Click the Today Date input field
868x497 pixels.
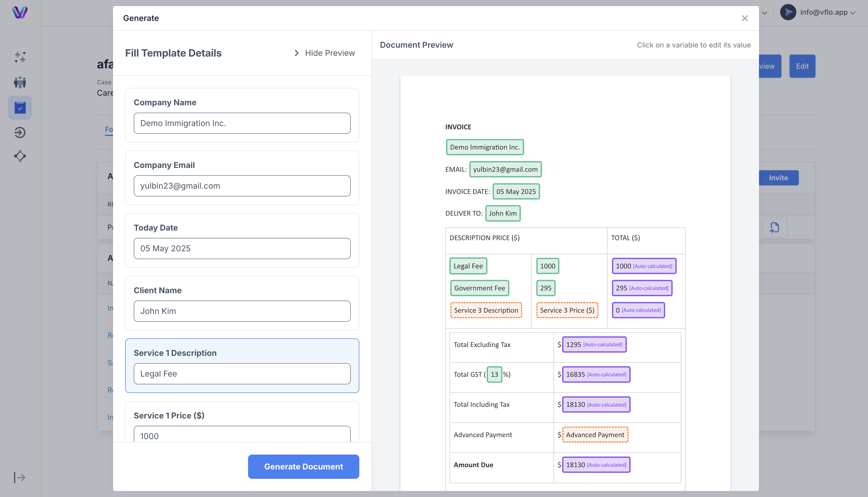pyautogui.click(x=242, y=249)
